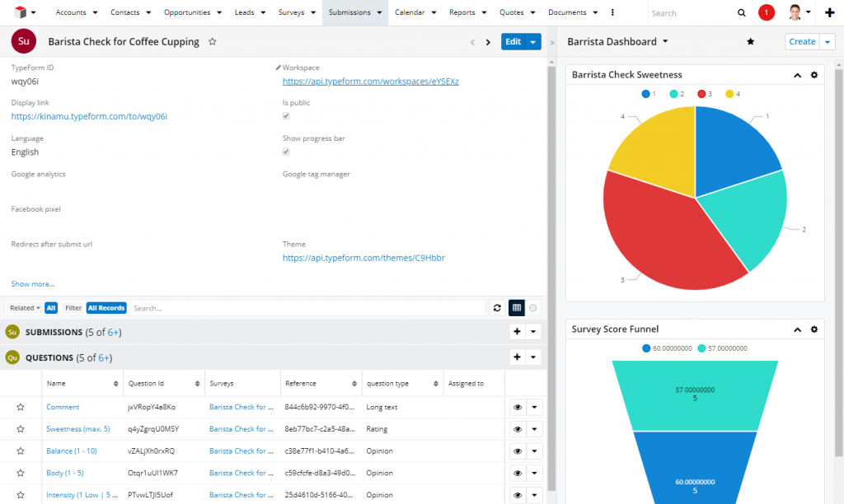Viewport: 844px width, 504px height.
Task: Open the Create button dropdown arrow
Action: point(828,42)
